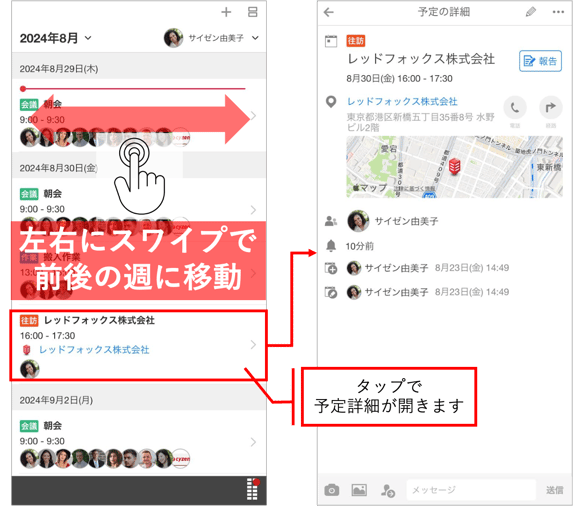Viewport: 573px width, 506px height.
Task: Attach a picture using gallery icon
Action: click(x=359, y=490)
